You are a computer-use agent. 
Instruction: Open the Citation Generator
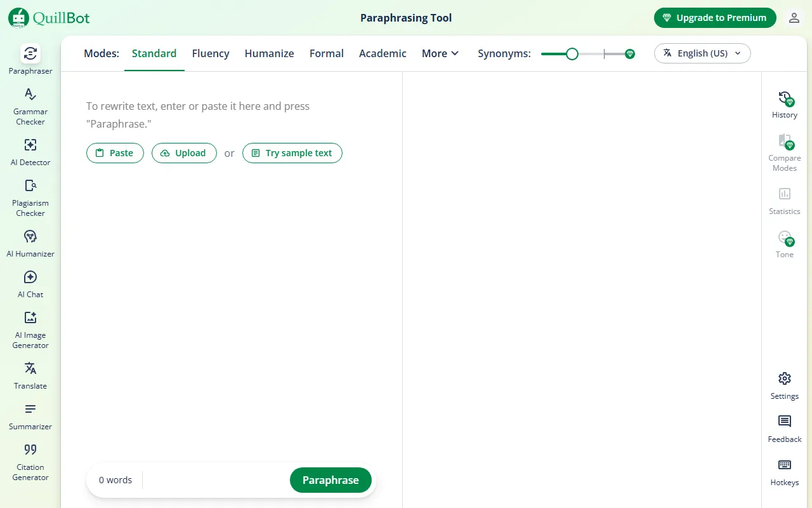(30, 461)
